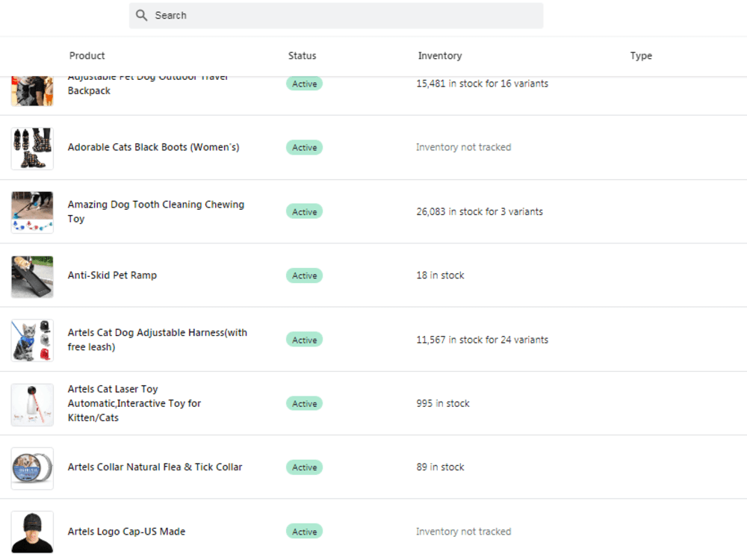Open the Cat Dog Adjustable Harness thumbnail

click(x=32, y=340)
